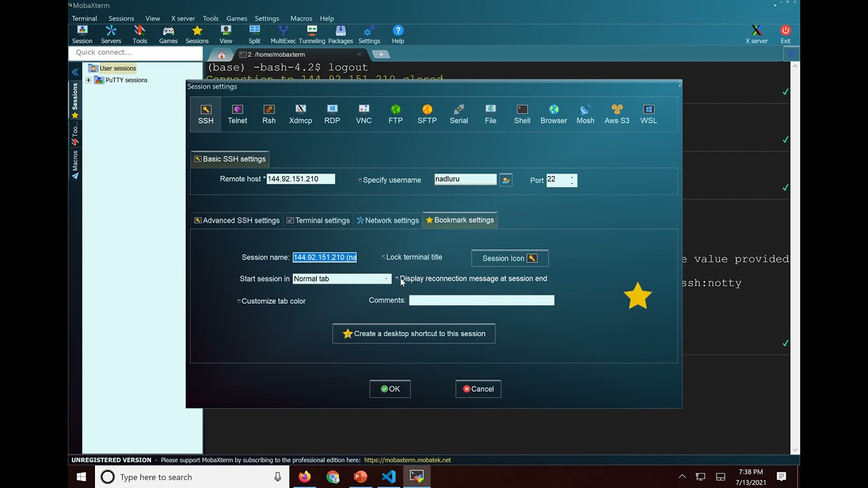Image resolution: width=868 pixels, height=488 pixels.
Task: Click the X server icon
Action: (x=757, y=35)
